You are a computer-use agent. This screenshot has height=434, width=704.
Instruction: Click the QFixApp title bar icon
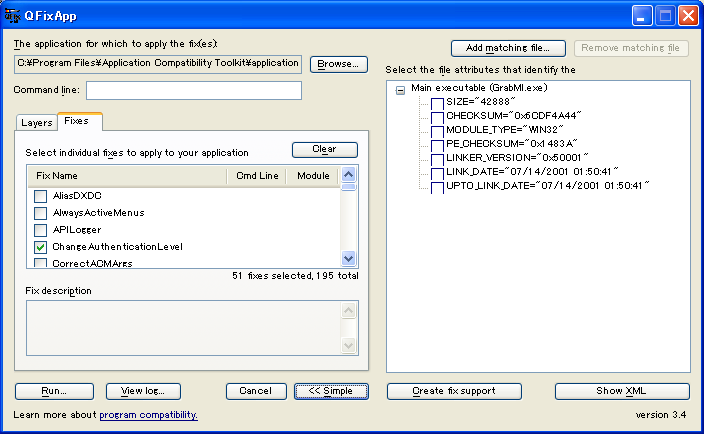(12, 16)
